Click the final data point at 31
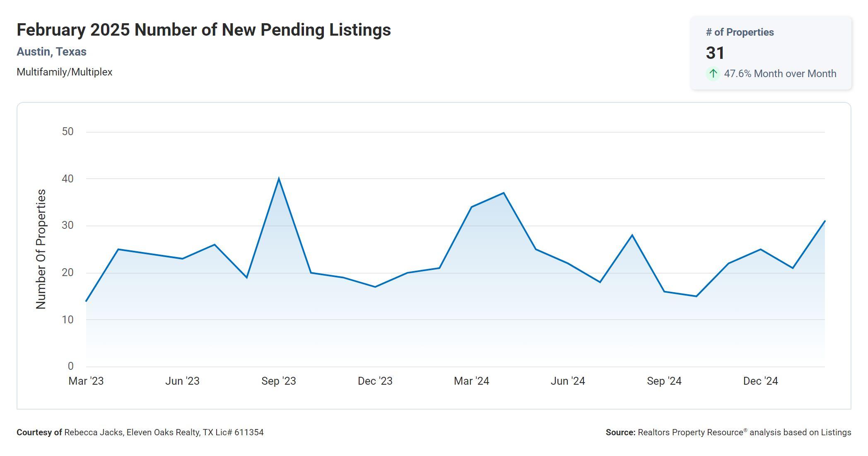 (825, 221)
